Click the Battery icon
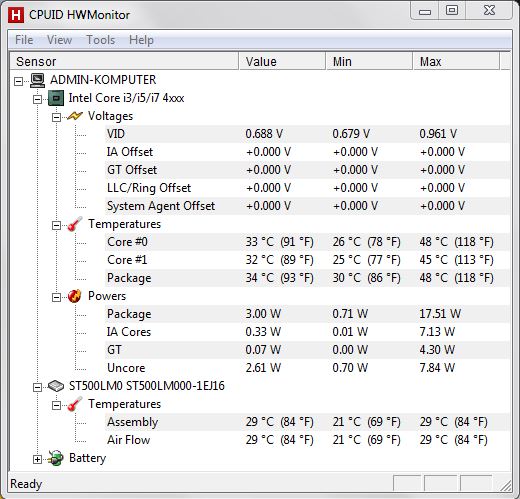Screen dimensions: 520x499 56,458
